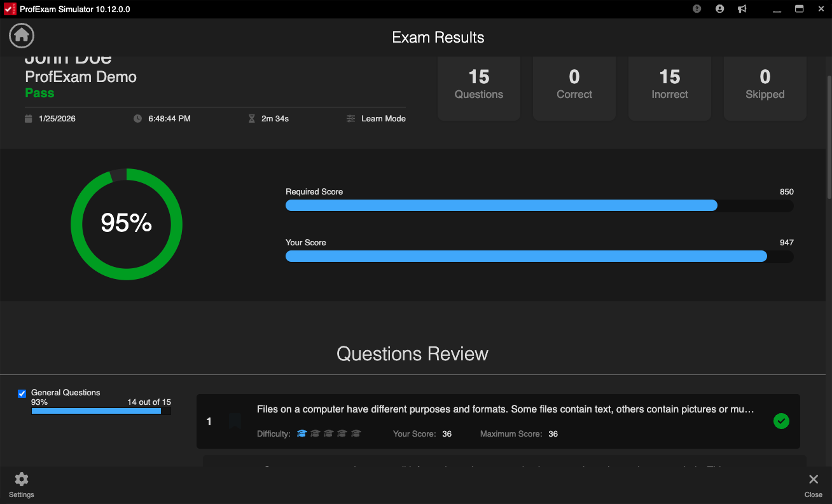Image resolution: width=832 pixels, height=504 pixels.
Task: Click the Maximum Score 36 value
Action: [x=553, y=434]
